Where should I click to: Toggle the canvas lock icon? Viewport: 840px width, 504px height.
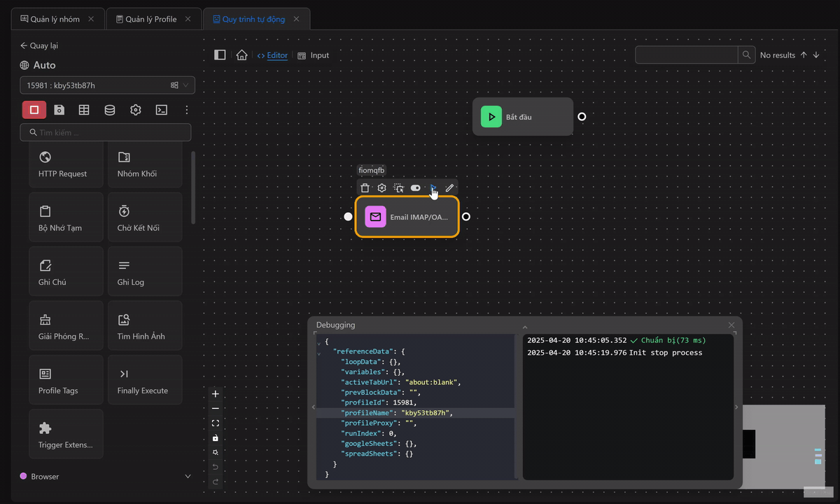coord(215,438)
